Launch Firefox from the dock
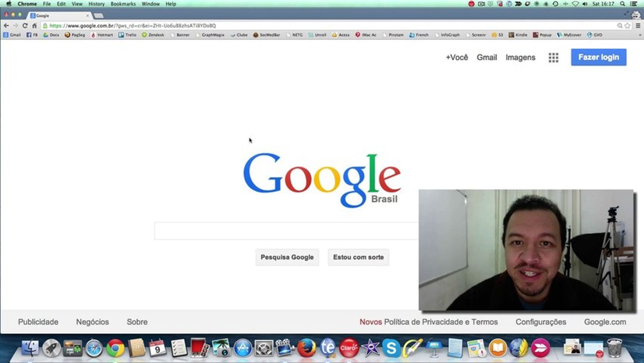The width and height of the screenshot is (644, 363). pos(307,348)
